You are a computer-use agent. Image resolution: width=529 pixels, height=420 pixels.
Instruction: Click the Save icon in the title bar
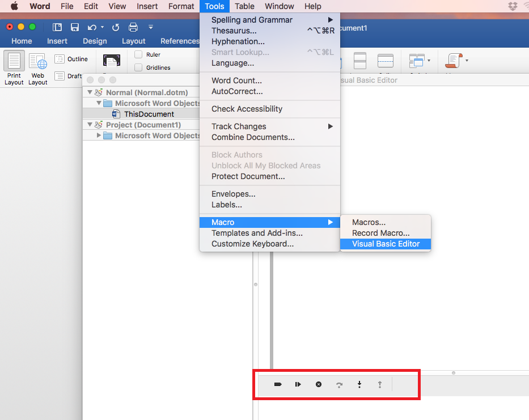click(x=75, y=27)
